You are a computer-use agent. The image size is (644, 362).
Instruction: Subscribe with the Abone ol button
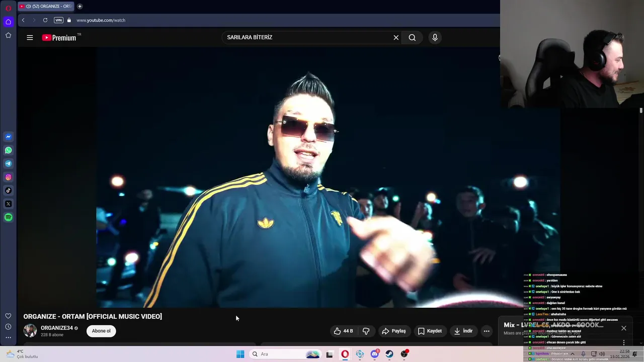click(101, 331)
